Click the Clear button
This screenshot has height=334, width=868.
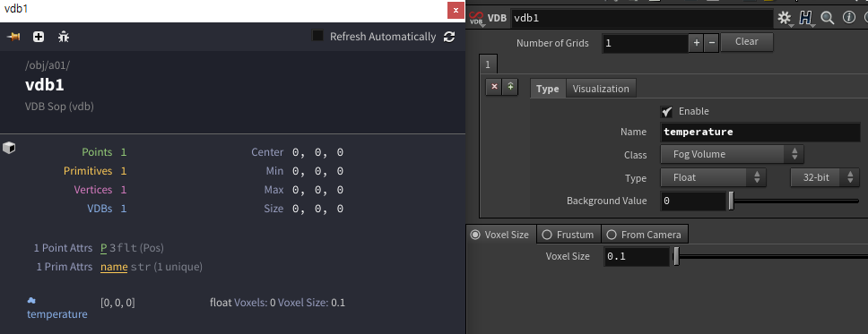pyautogui.click(x=747, y=41)
